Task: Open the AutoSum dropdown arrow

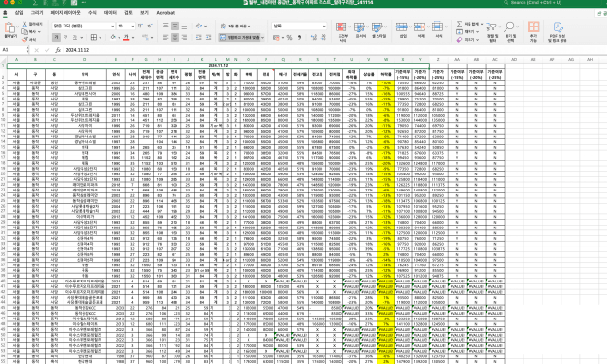Action: pos(482,24)
